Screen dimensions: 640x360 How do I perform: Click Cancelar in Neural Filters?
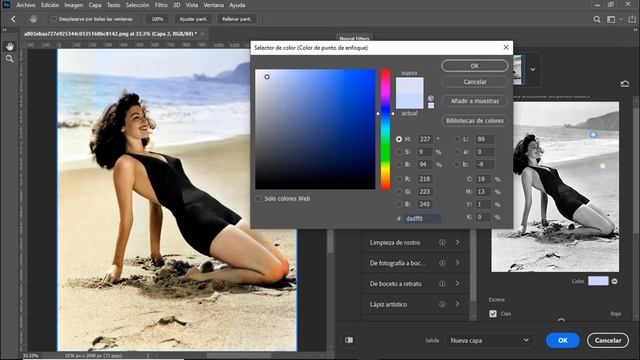click(608, 340)
